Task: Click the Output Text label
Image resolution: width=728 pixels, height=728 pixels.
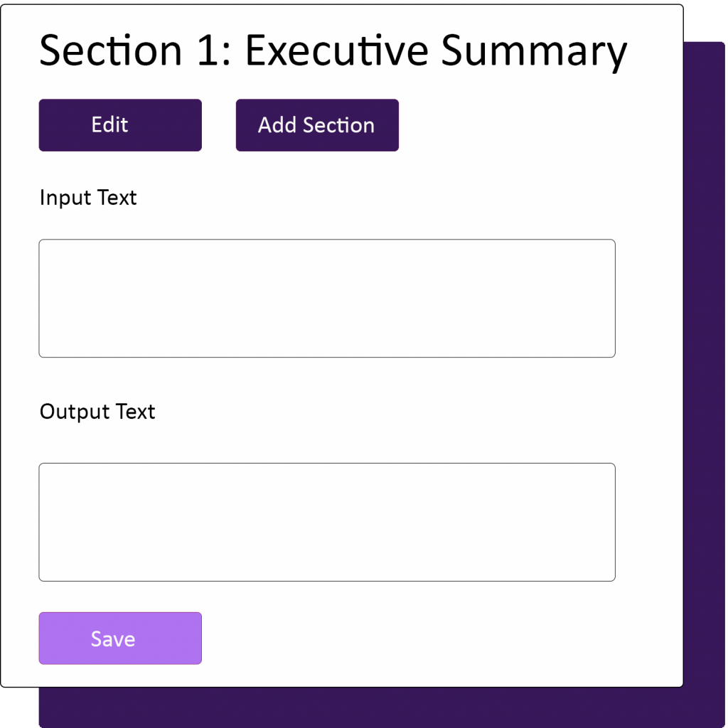Action: point(97,411)
